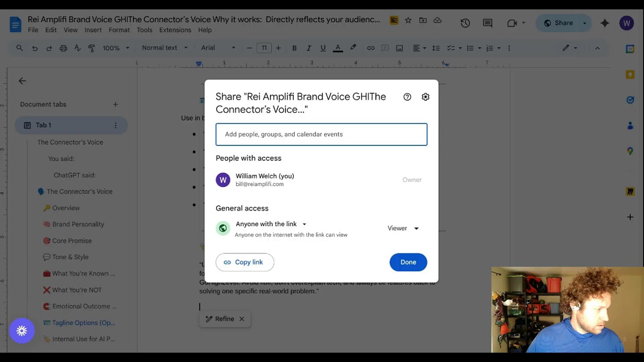Open the Tools menu

(144, 30)
